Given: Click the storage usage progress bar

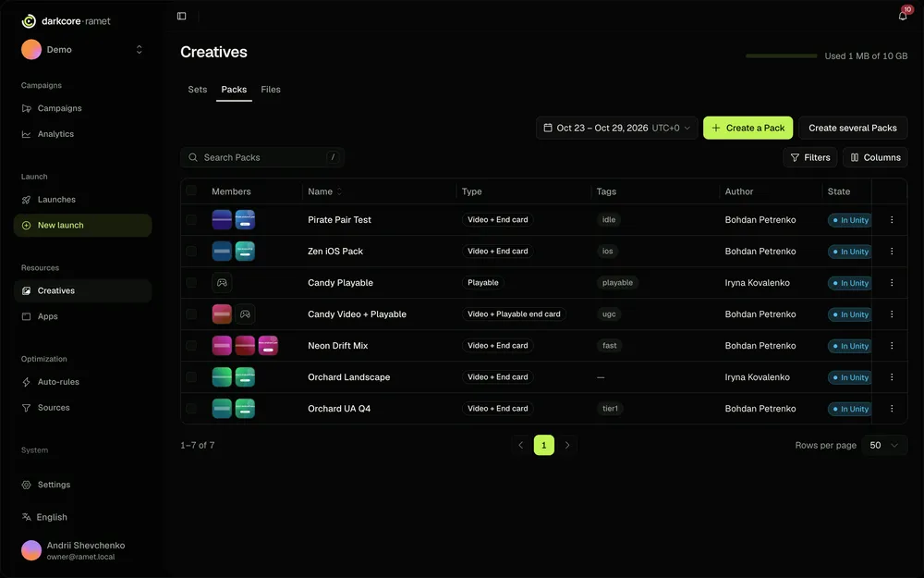Looking at the screenshot, I should [782, 56].
